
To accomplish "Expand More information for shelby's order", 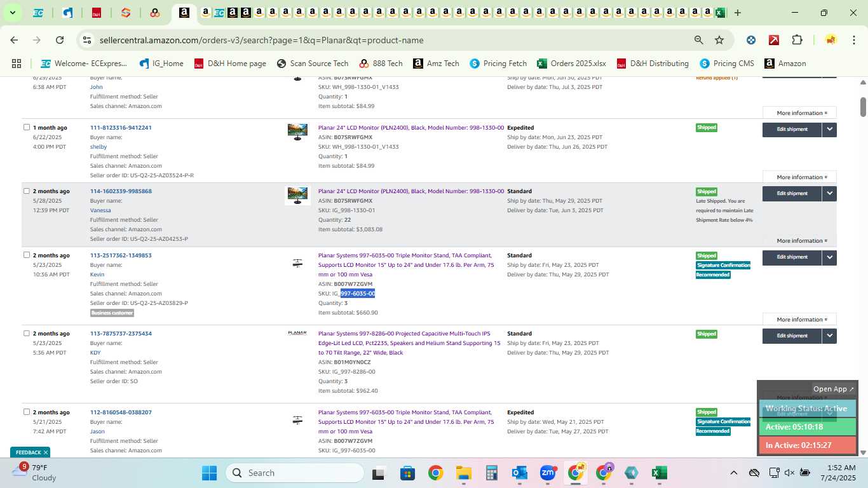I will pyautogui.click(x=799, y=177).
